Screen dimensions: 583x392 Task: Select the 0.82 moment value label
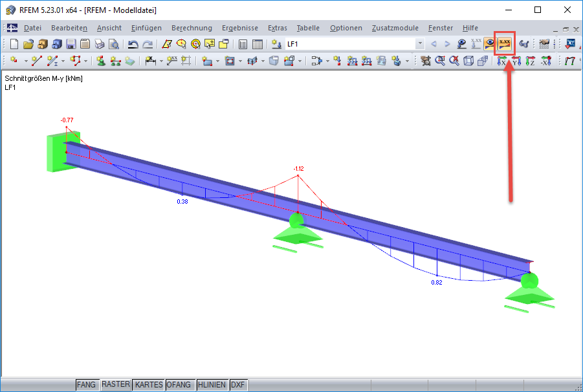(437, 283)
